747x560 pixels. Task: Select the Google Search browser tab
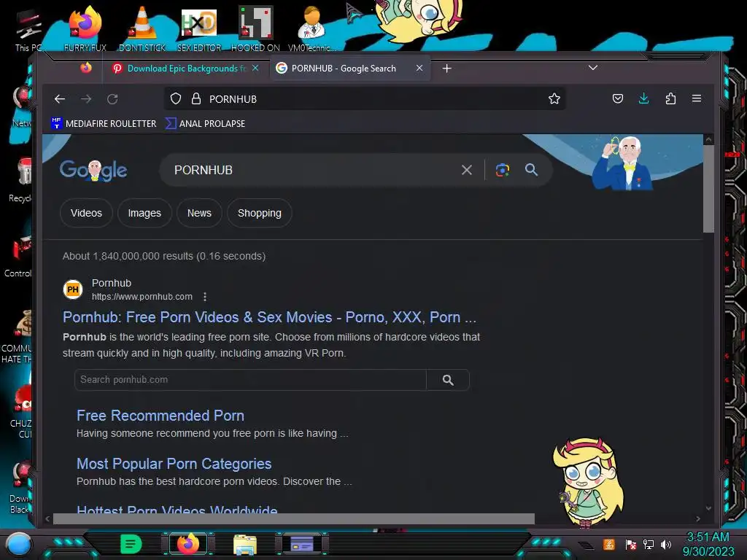[x=350, y=69]
